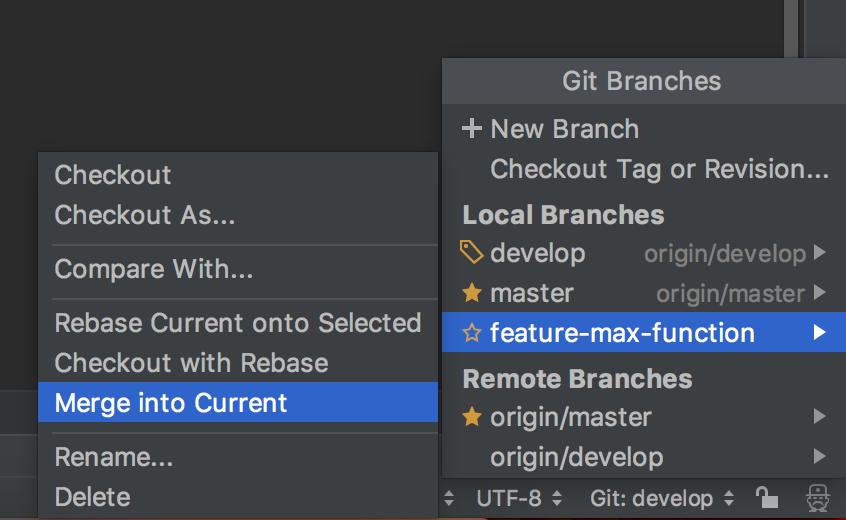Toggle the favorite star on origin/master
This screenshot has height=520, width=846.
472,416
